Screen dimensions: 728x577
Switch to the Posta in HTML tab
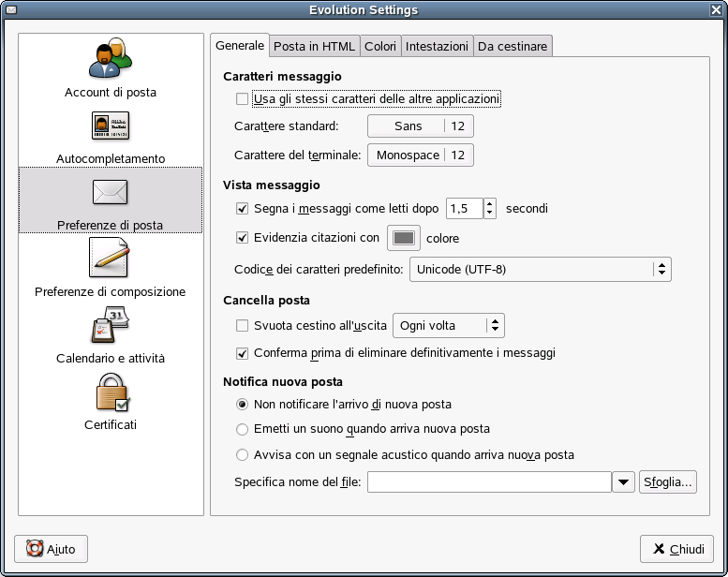pyautogui.click(x=314, y=47)
